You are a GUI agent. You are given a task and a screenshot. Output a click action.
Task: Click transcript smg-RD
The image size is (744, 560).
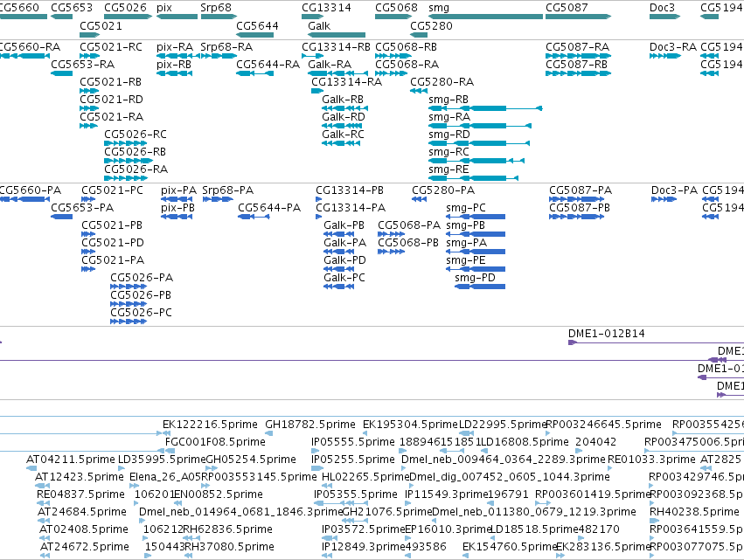coord(479,143)
